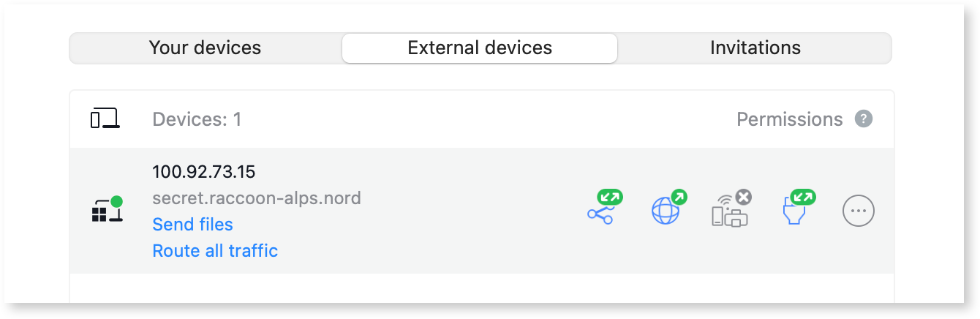Click the Route all traffic link
The width and height of the screenshot is (980, 319).
[x=215, y=251]
